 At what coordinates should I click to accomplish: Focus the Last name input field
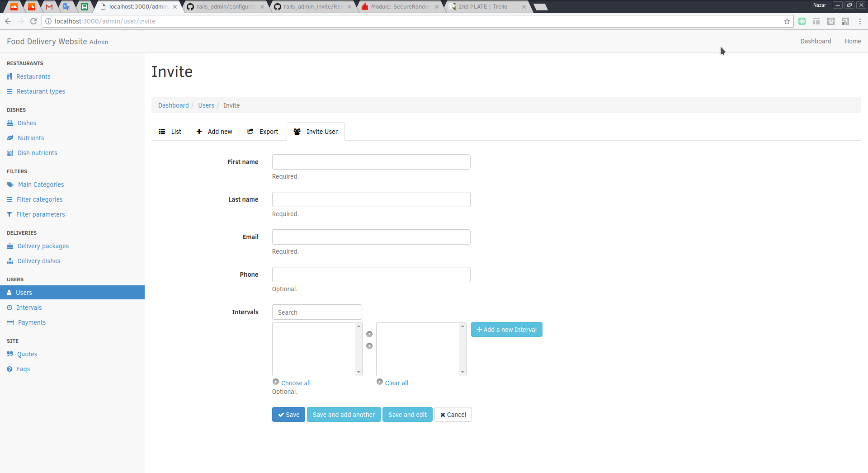pos(371,199)
